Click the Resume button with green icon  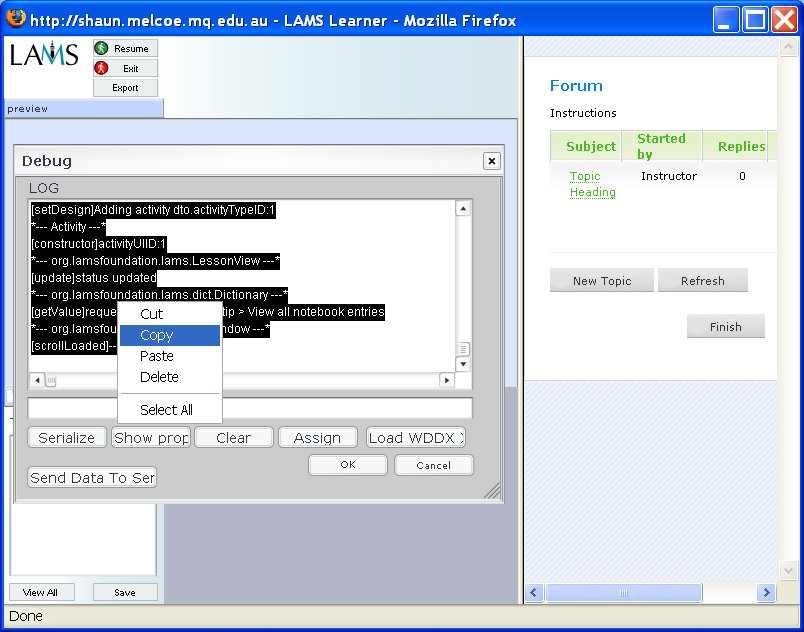click(125, 48)
